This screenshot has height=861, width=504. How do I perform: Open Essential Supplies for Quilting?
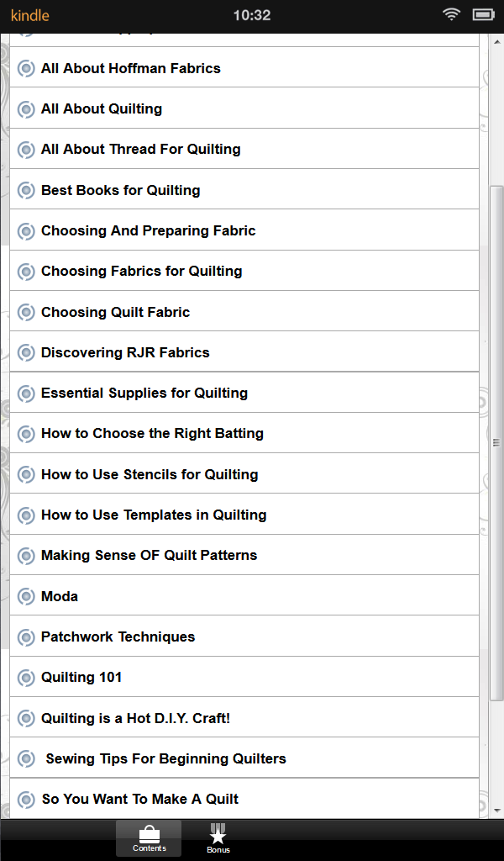click(144, 393)
